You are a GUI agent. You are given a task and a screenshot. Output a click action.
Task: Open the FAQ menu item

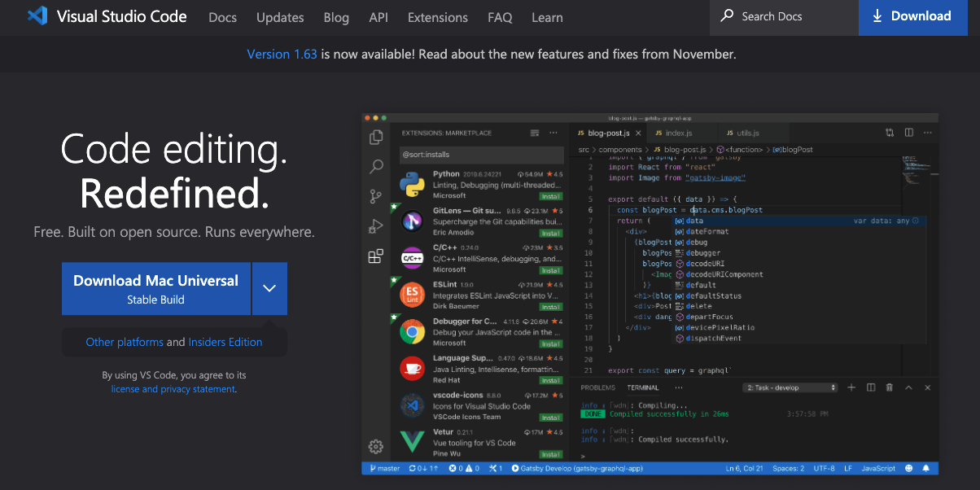tap(500, 17)
